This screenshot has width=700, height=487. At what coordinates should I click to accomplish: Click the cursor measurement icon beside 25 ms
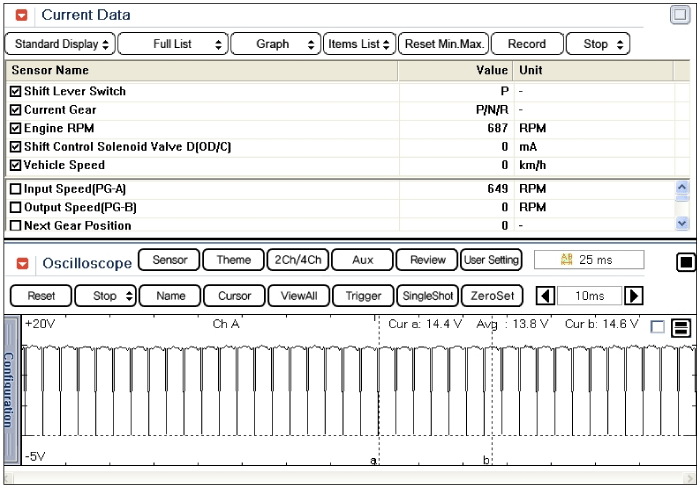pyautogui.click(x=566, y=259)
